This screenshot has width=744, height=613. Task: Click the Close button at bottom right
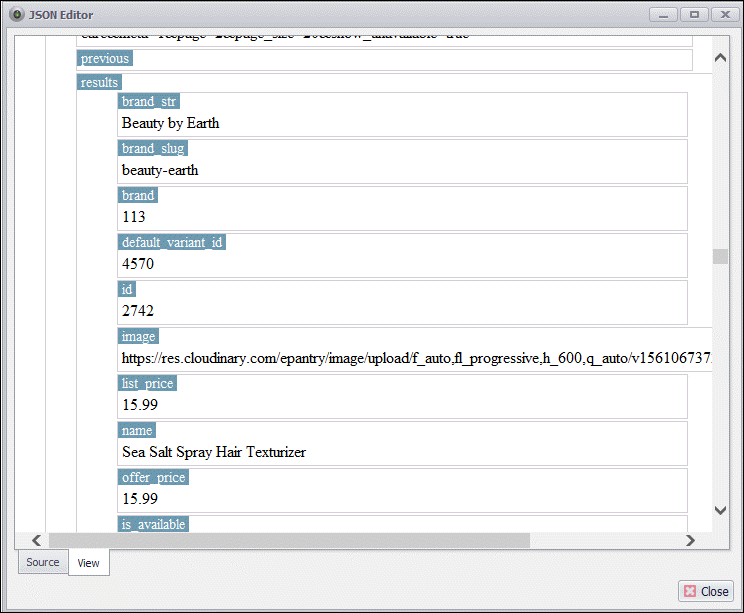point(705,591)
